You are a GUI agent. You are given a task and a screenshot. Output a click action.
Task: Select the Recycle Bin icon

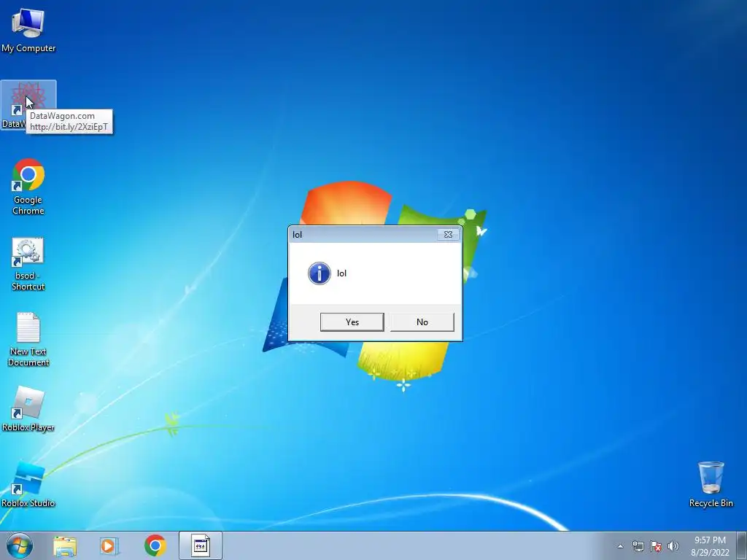point(711,484)
